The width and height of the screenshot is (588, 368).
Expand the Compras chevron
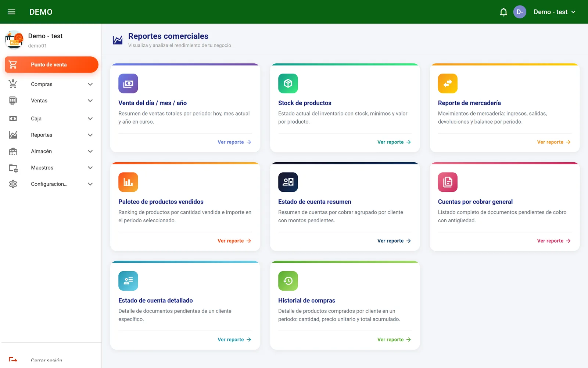90,84
